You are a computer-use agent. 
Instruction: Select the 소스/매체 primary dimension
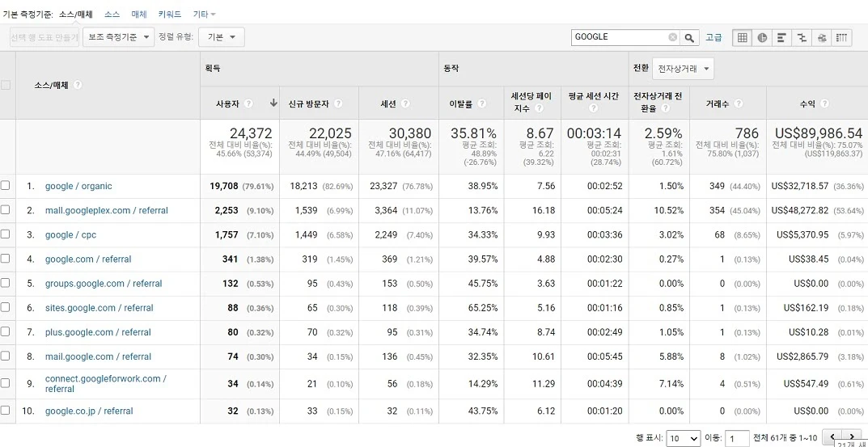76,15
